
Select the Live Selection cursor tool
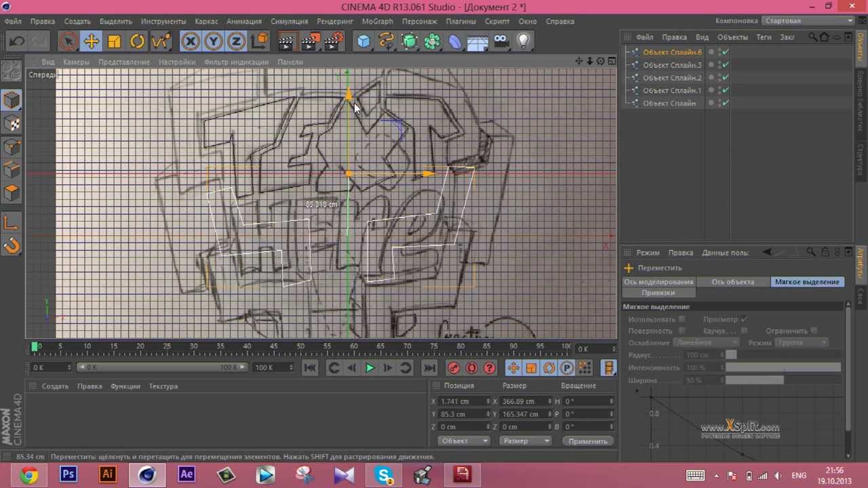[x=68, y=41]
